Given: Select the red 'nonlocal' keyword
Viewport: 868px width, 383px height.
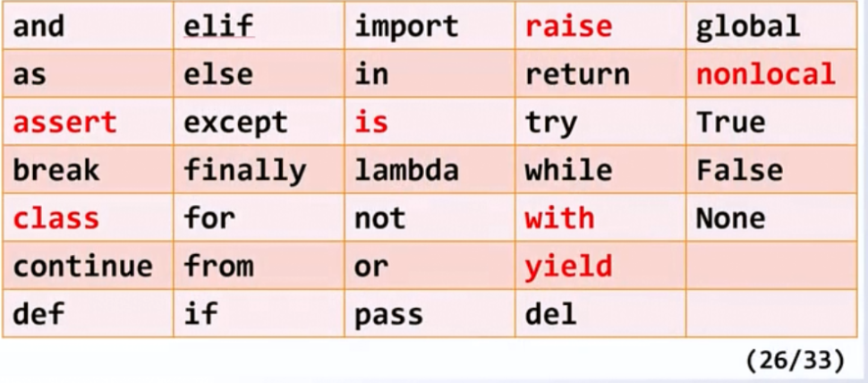Looking at the screenshot, I should pos(765,74).
